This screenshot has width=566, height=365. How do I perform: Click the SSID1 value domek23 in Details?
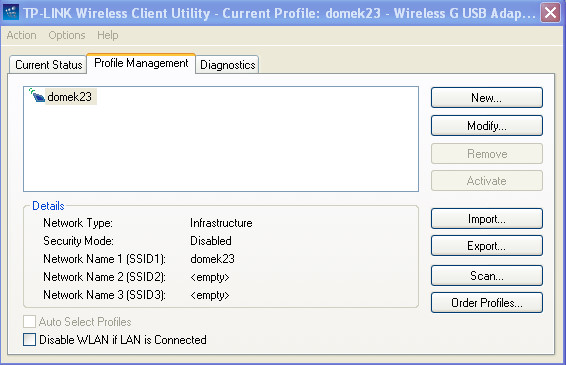pos(212,259)
